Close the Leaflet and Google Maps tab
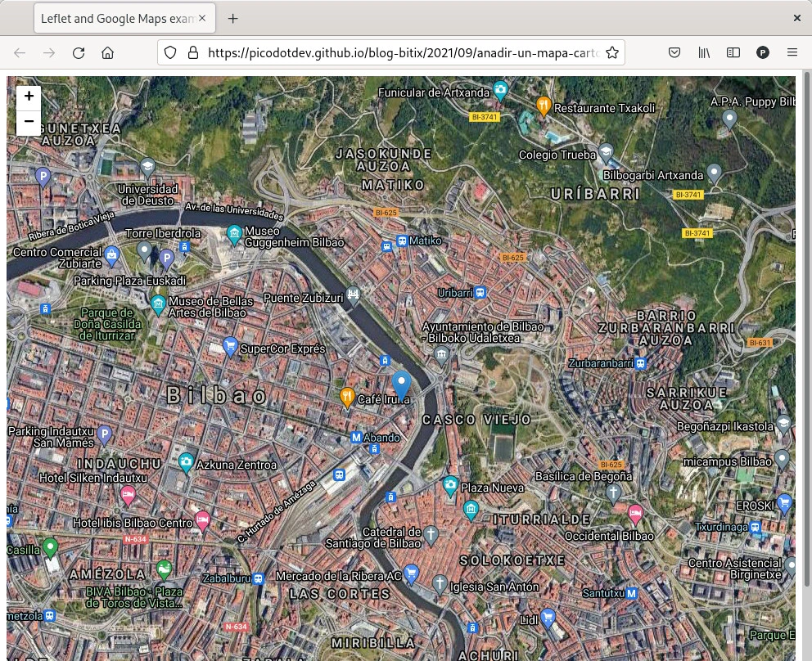 203,18
